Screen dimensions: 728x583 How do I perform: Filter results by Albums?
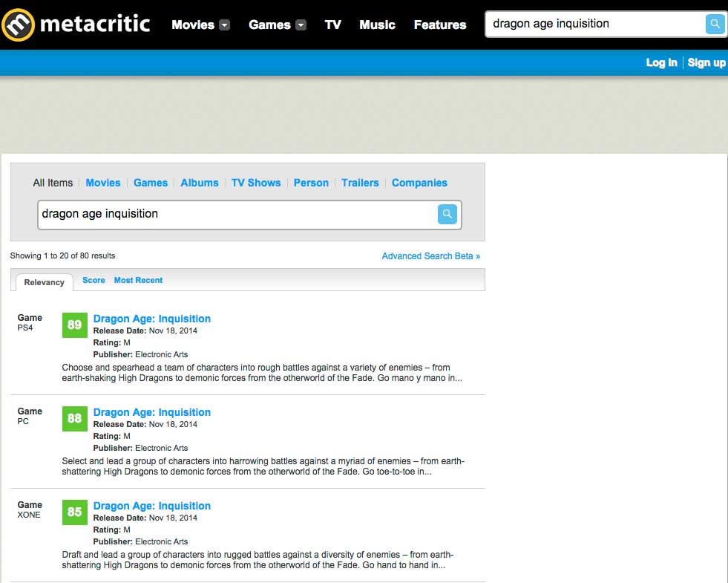(200, 183)
